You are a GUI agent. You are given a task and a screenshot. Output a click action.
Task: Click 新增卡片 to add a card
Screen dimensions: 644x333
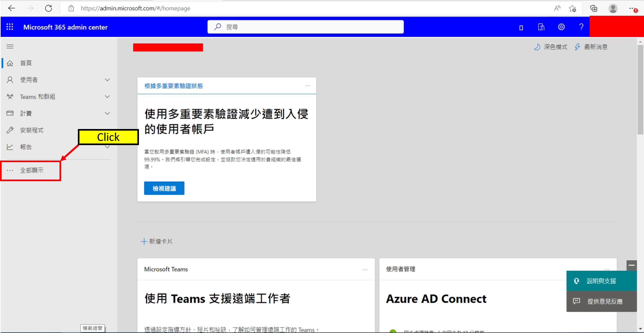coord(157,241)
